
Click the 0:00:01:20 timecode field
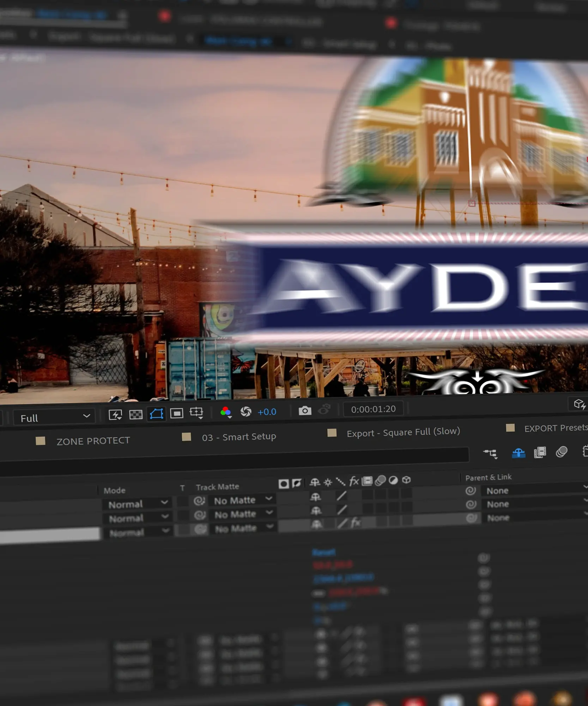(374, 409)
